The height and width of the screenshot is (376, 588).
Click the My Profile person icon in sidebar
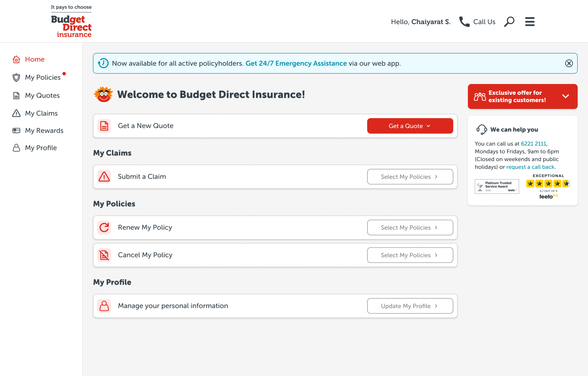coord(16,148)
